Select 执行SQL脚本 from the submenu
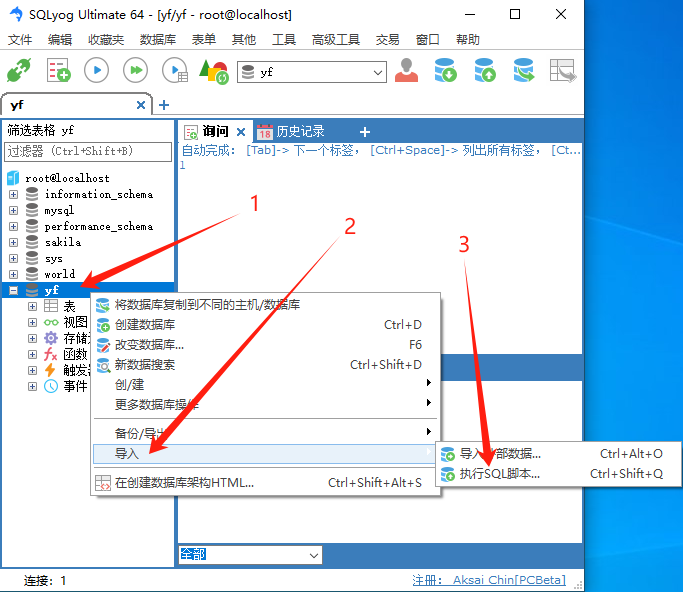This screenshot has height=592, width=683. (x=500, y=473)
